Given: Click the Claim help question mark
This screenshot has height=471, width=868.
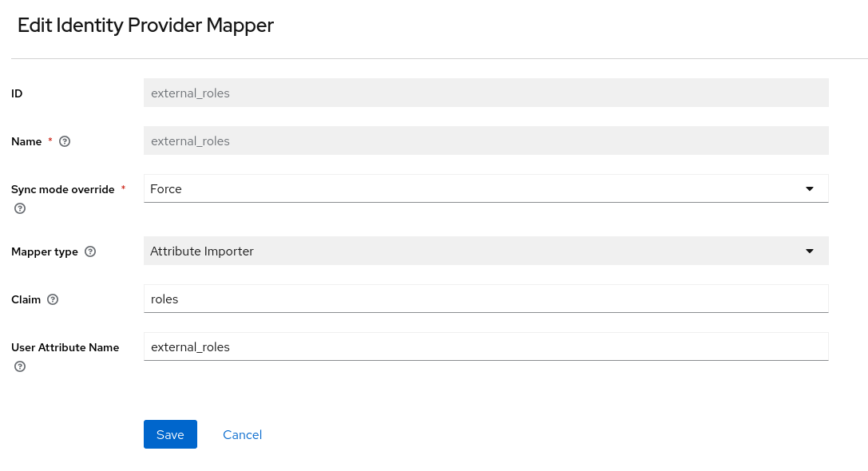Looking at the screenshot, I should (53, 299).
